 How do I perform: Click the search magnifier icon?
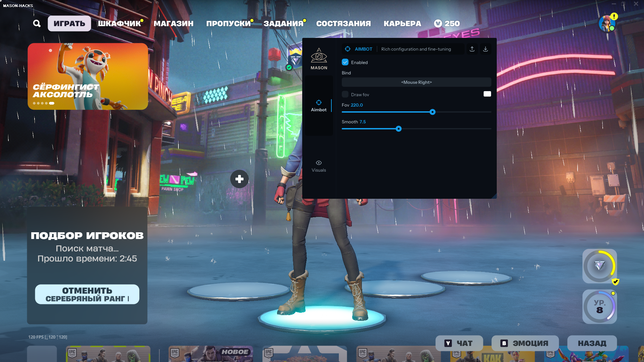tap(37, 23)
